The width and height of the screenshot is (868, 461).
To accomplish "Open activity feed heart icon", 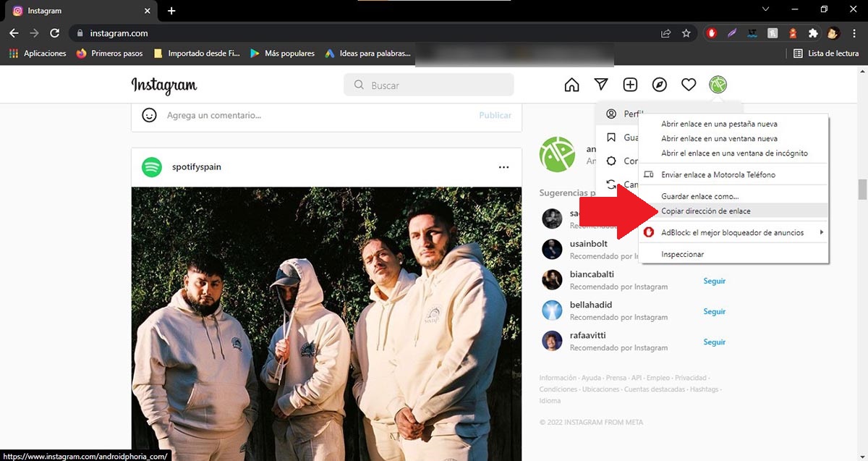I will tap(689, 85).
